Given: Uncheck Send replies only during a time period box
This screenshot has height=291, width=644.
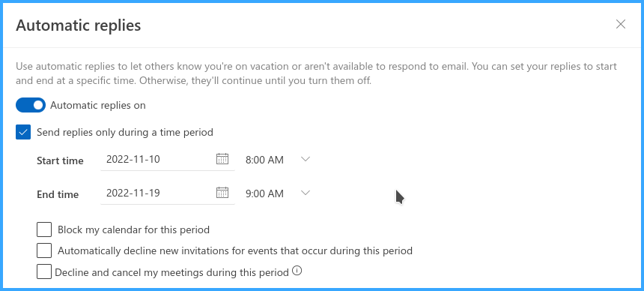Looking at the screenshot, I should pyautogui.click(x=23, y=132).
